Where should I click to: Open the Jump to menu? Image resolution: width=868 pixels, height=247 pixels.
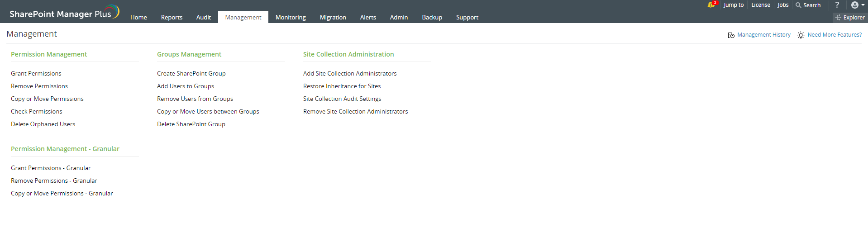[x=733, y=5]
